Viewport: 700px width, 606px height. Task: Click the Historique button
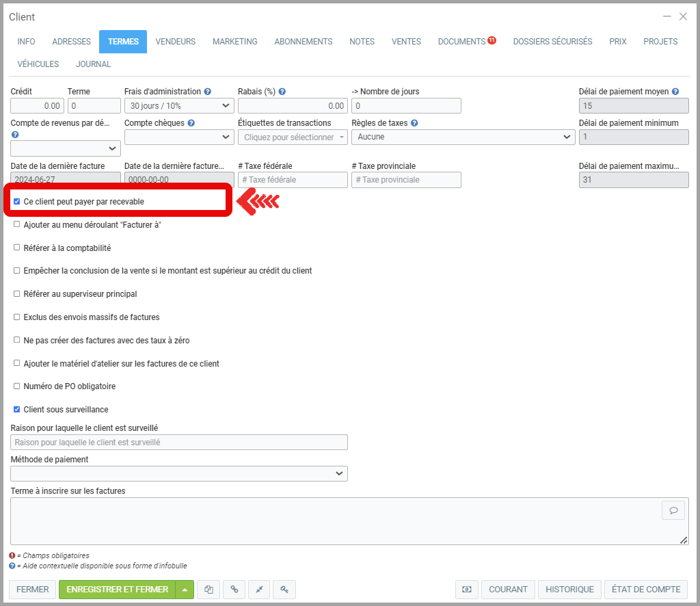[570, 589]
